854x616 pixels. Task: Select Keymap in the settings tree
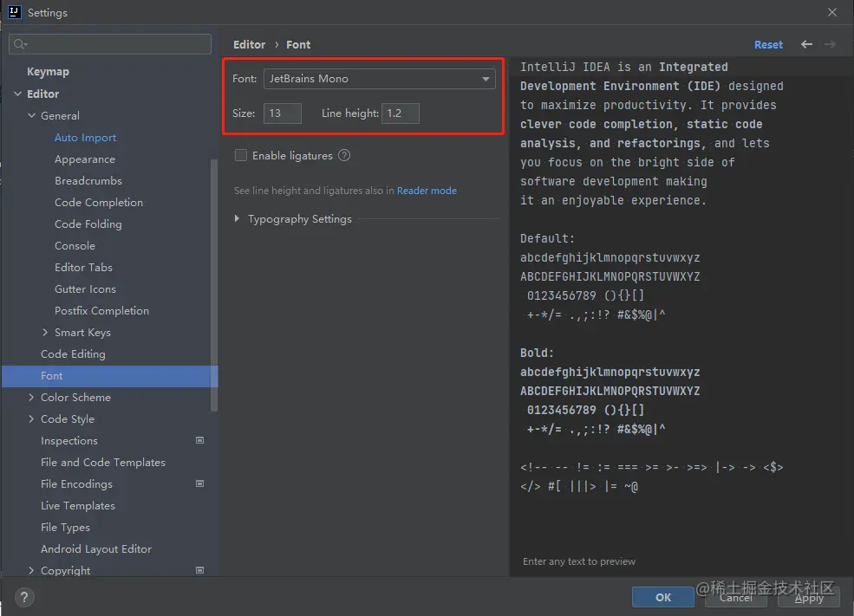48,71
